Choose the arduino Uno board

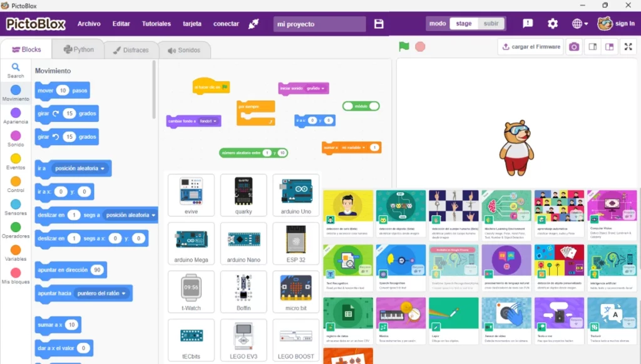296,195
